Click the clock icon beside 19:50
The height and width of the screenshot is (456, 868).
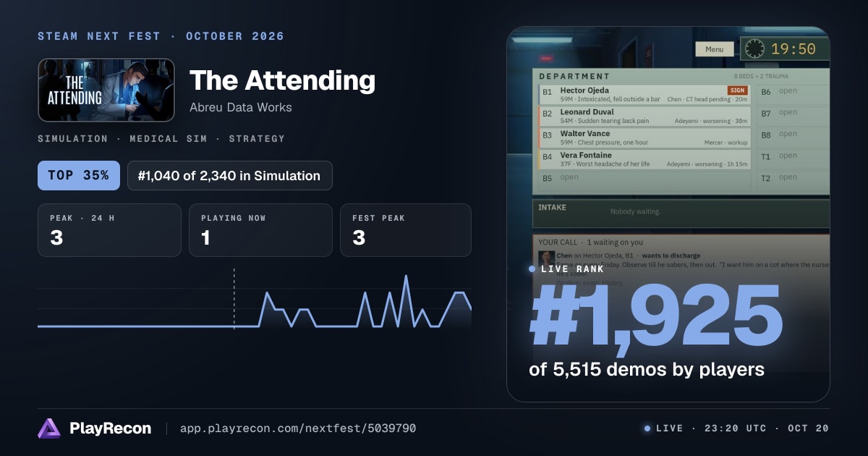click(x=754, y=48)
